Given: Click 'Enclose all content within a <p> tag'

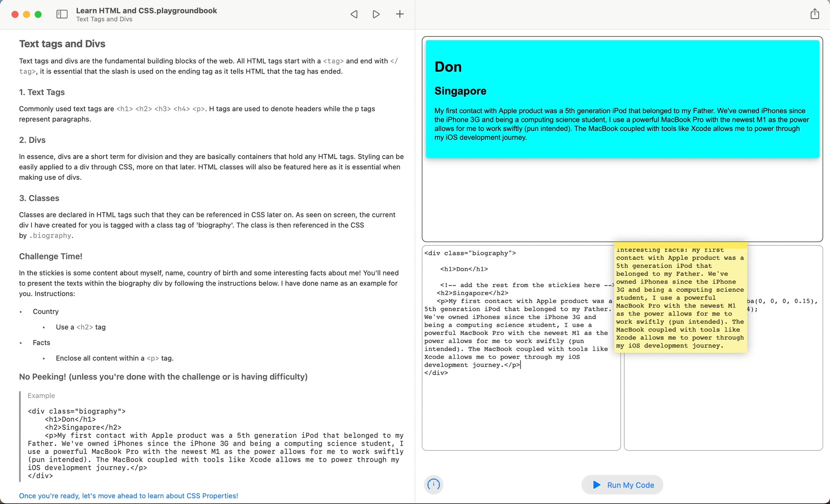Looking at the screenshot, I should [x=115, y=358].
